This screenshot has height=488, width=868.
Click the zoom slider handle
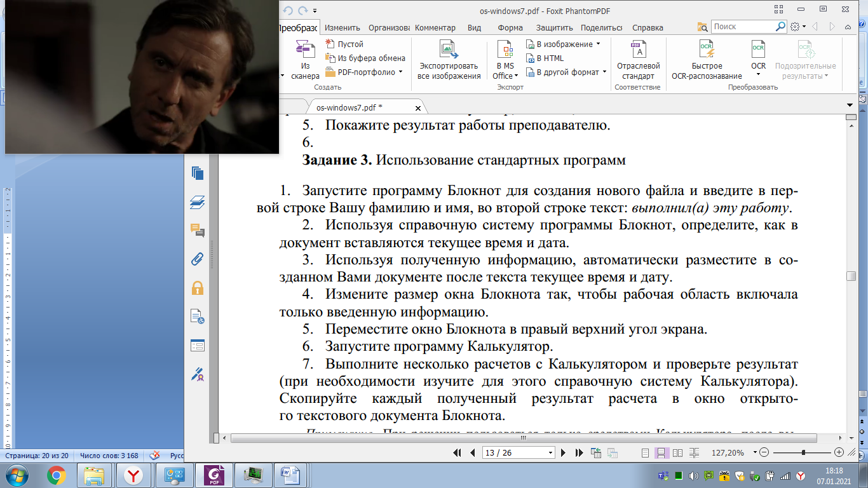click(x=804, y=452)
